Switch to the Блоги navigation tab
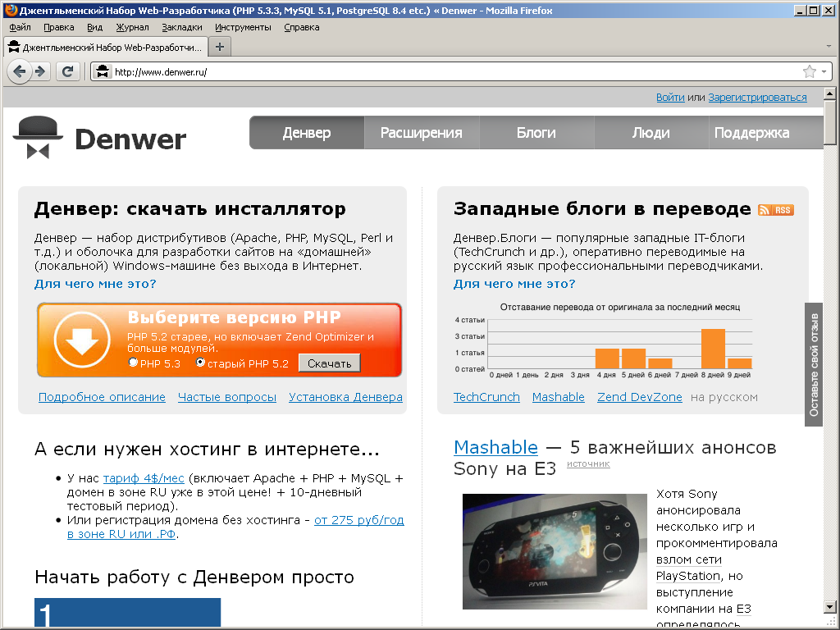This screenshot has height=630, width=840. 536,132
